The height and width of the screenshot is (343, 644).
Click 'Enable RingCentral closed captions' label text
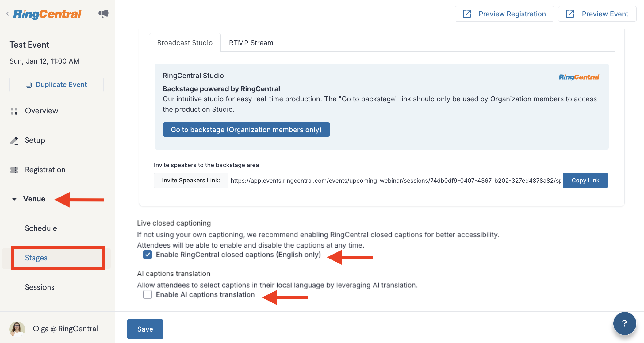(238, 255)
